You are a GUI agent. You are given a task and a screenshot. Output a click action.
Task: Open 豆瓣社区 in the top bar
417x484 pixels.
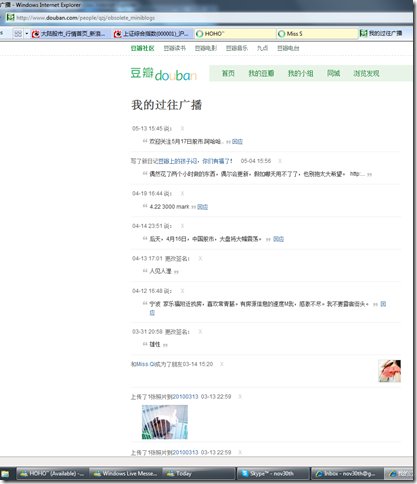[x=143, y=48]
